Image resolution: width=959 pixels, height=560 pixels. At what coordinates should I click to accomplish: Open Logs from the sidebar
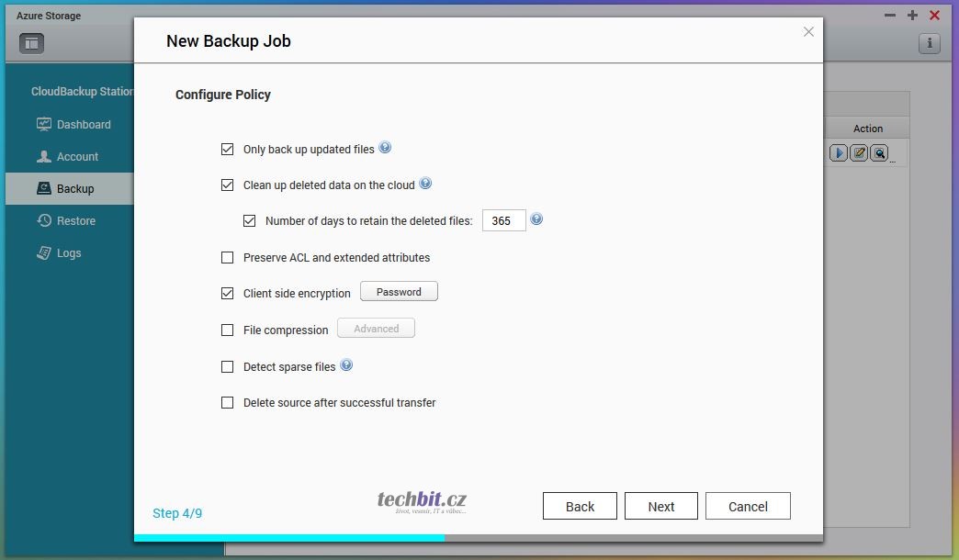click(69, 253)
